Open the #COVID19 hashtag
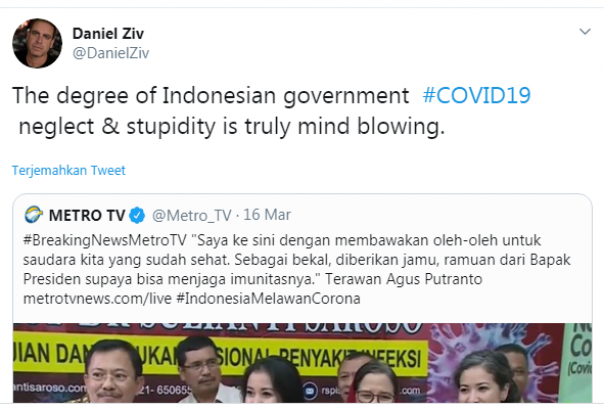Image resolution: width=604 pixels, height=409 pixels. point(476,95)
